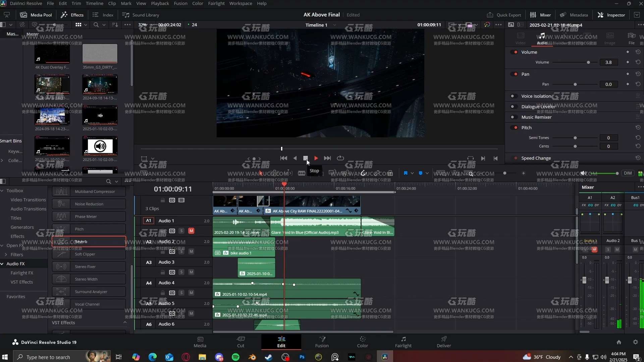644x362 pixels.
Task: Unmute the Audio 1 track
Action: [191, 231]
